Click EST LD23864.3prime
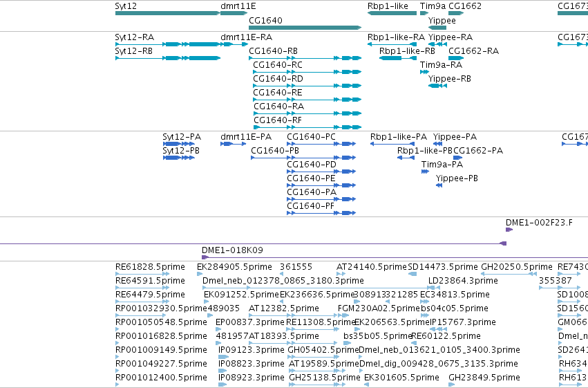This screenshot has height=388, width=588. click(433, 288)
